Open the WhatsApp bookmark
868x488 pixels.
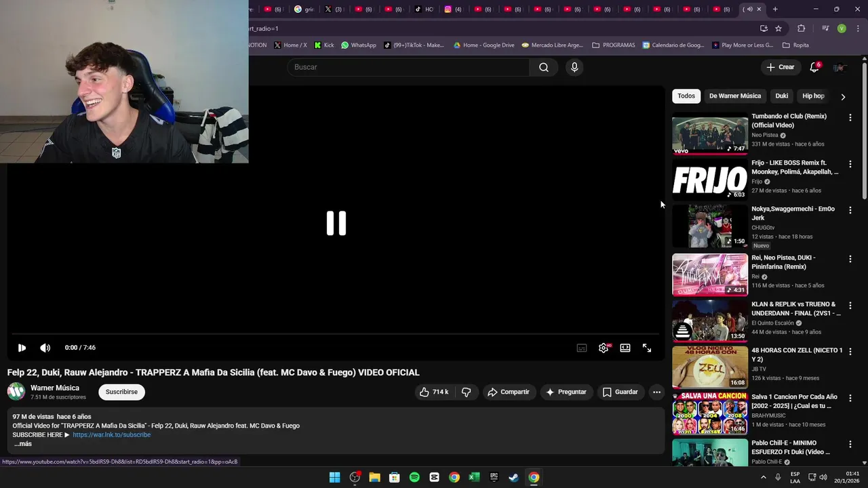(359, 45)
